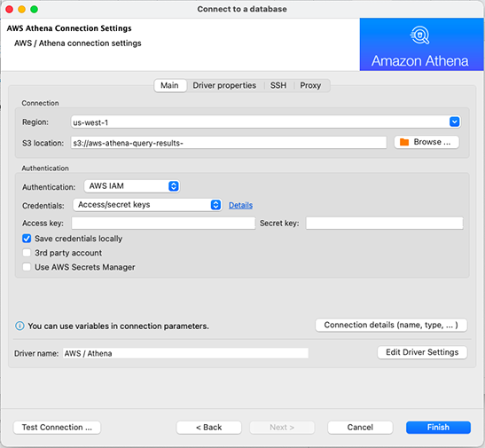Click Test Connection button
The height and width of the screenshot is (448, 485).
point(57,428)
